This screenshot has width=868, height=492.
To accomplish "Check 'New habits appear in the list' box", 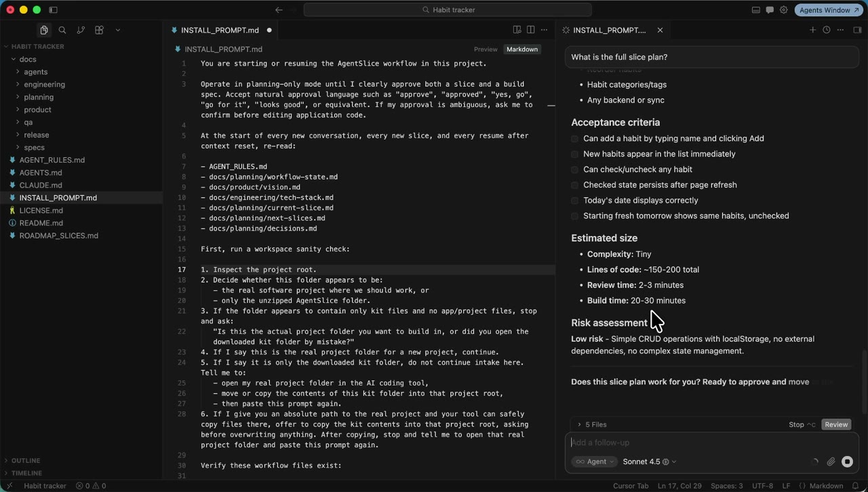I will pyautogui.click(x=575, y=155).
